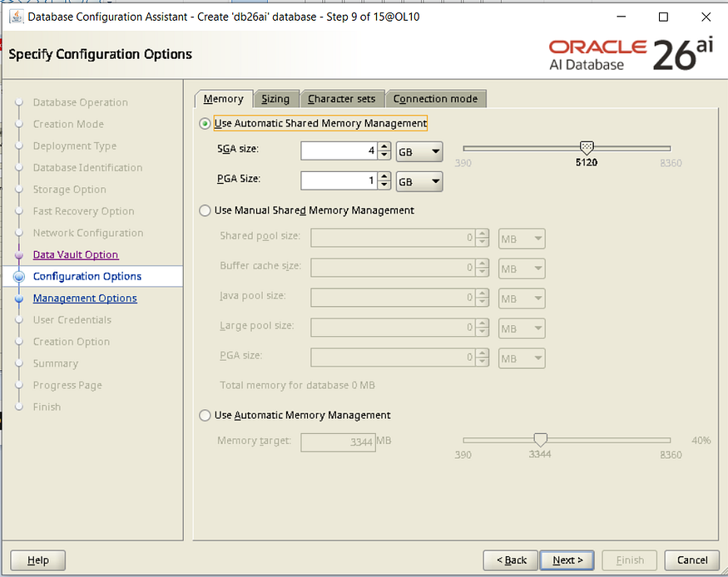Viewport: 728px width, 577px height.
Task: Increase PGA Size with the up arrow
Action: 384,176
